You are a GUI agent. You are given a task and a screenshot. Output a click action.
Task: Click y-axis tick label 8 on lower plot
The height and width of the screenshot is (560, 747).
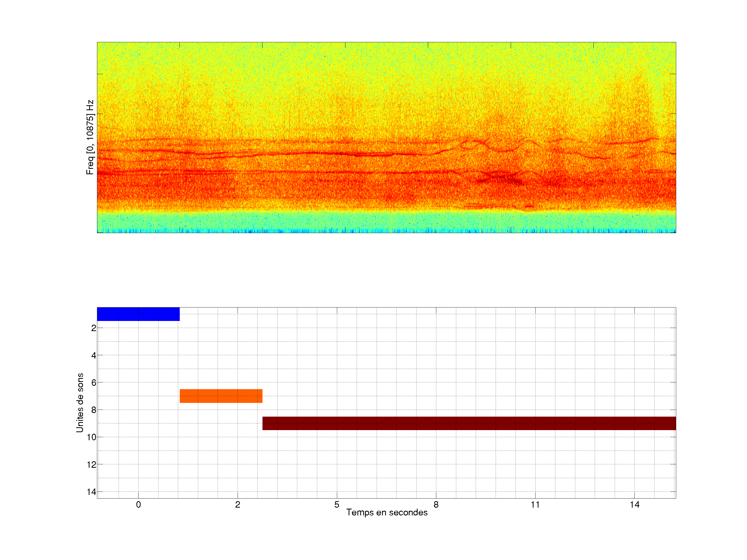pos(94,410)
